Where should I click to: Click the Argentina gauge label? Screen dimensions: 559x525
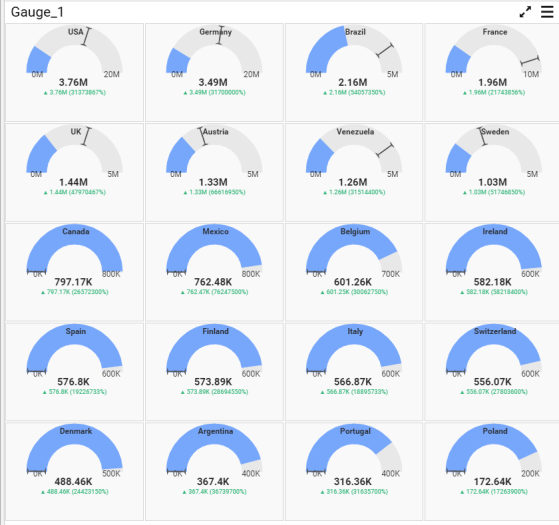click(215, 431)
